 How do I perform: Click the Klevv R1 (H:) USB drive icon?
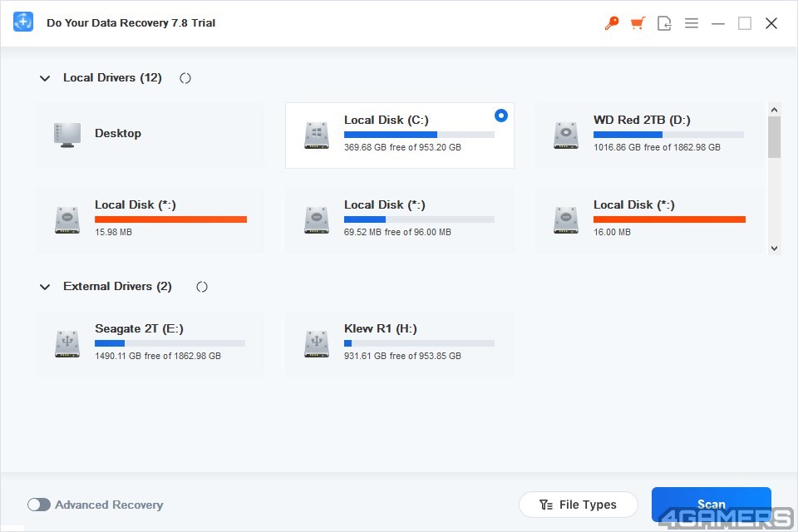(x=317, y=343)
